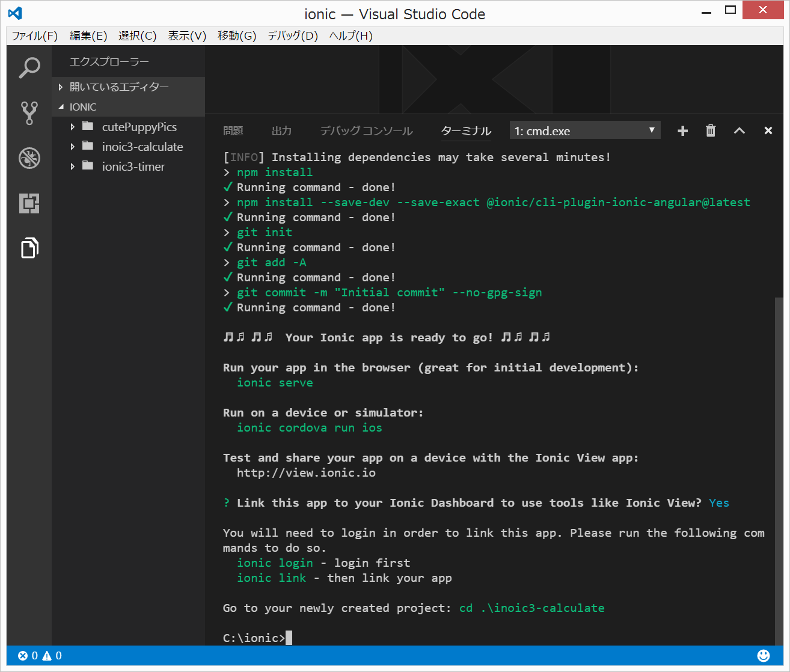Open the cmd.exe terminal selector dropdown
Screen dimensions: 790x672
click(x=584, y=131)
